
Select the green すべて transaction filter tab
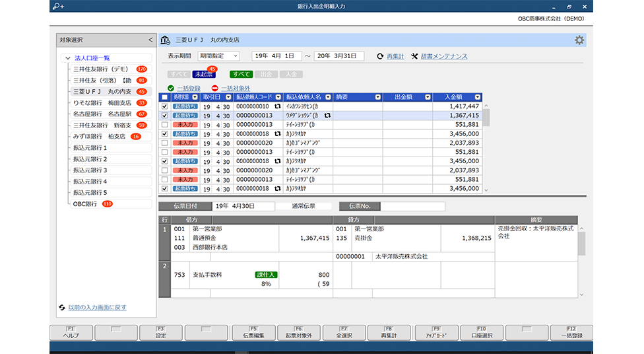point(241,75)
